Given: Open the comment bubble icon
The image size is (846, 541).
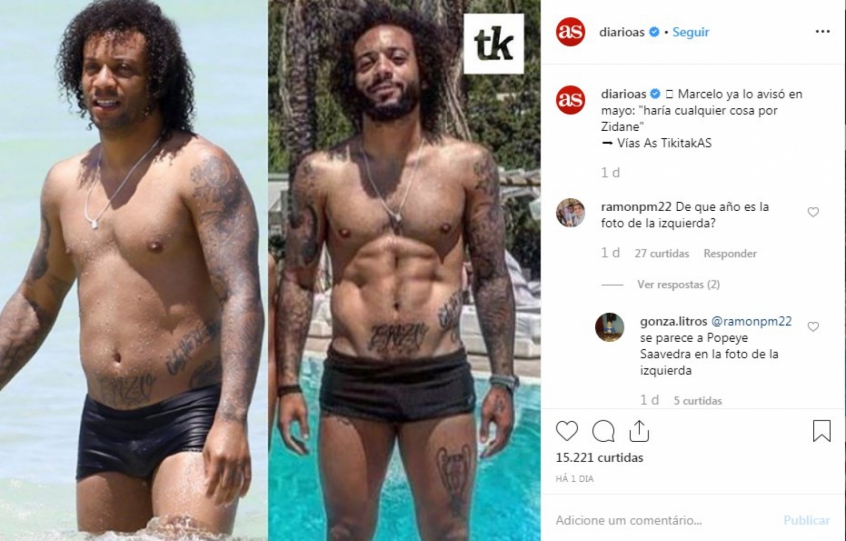Looking at the screenshot, I should 603,431.
